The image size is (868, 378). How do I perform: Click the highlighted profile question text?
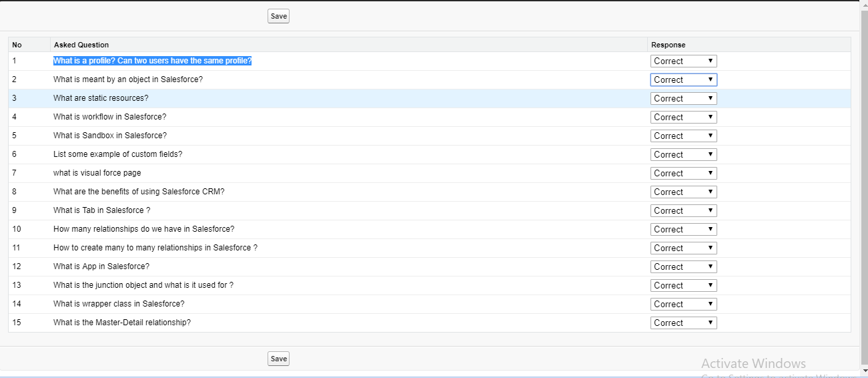(152, 61)
